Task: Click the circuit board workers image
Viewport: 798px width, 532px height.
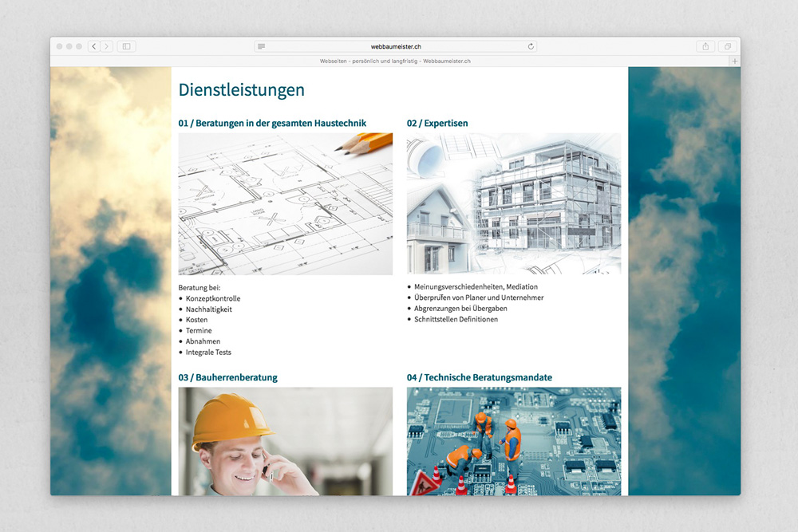Action: point(513,440)
